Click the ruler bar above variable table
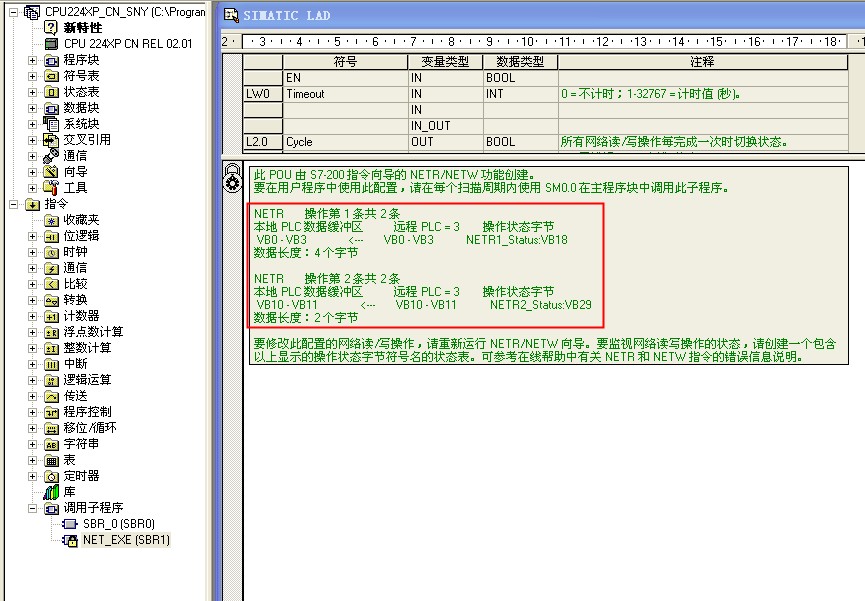865x601 pixels. coord(543,41)
